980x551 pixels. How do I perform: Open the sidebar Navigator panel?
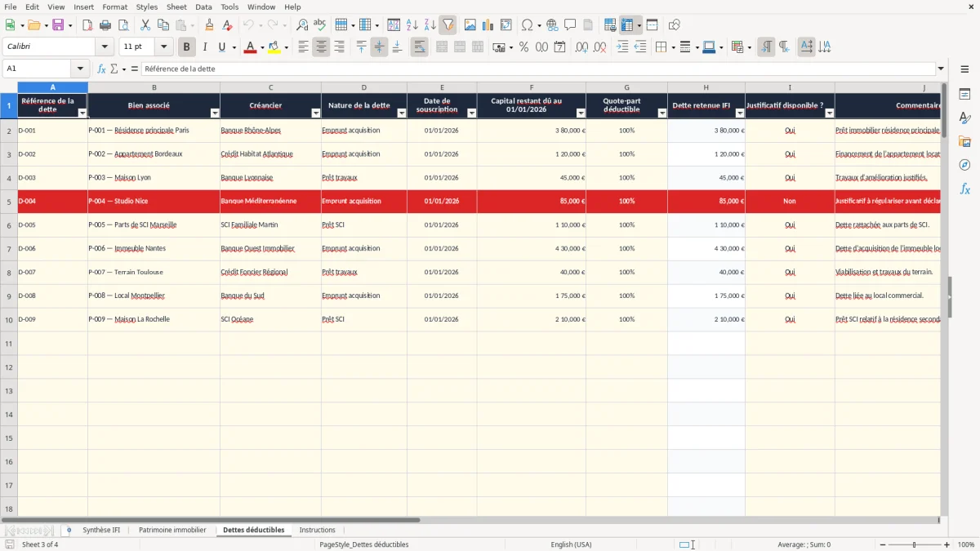coord(964,166)
